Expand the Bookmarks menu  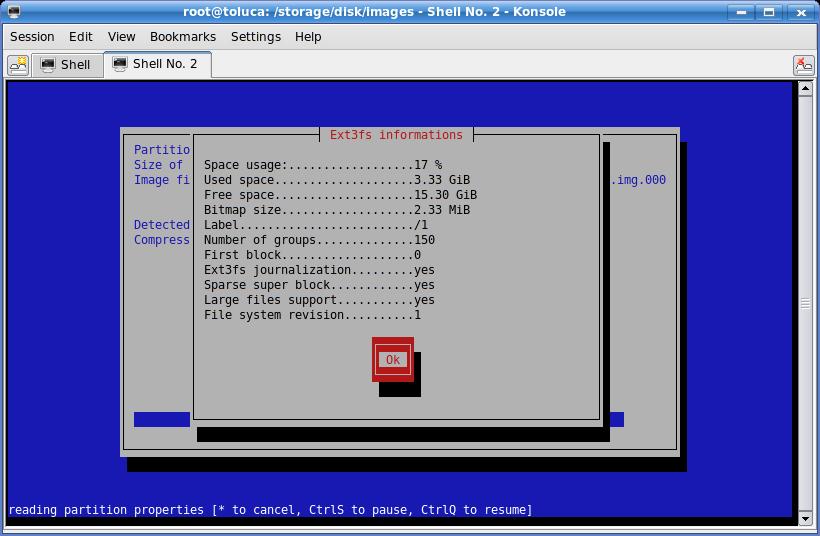pyautogui.click(x=183, y=36)
